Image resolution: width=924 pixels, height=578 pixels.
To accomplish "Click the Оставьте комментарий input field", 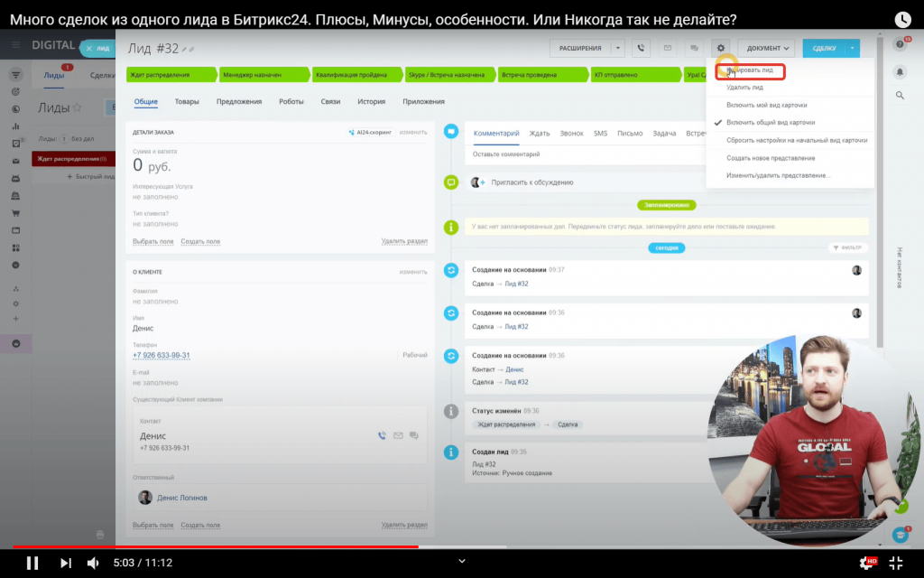I will (x=587, y=154).
